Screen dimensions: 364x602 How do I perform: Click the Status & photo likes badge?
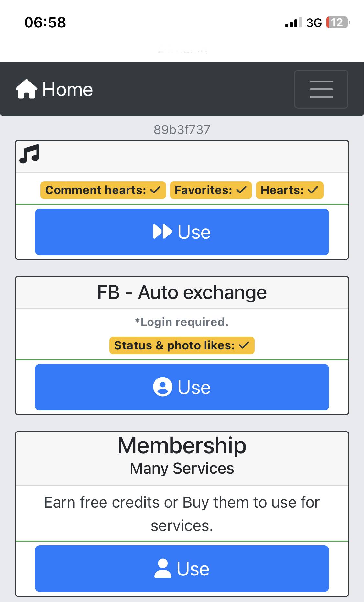point(182,345)
